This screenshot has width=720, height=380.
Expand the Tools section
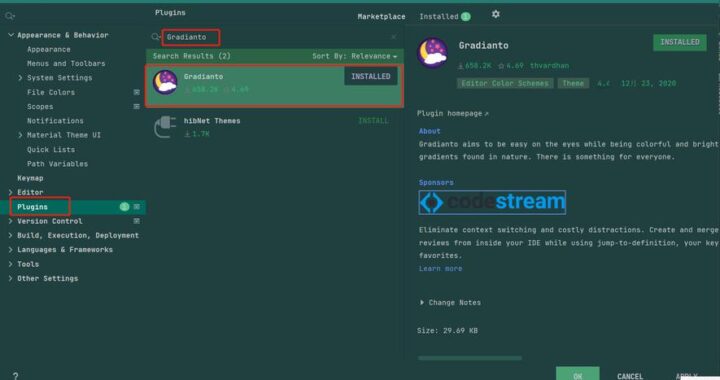11,264
